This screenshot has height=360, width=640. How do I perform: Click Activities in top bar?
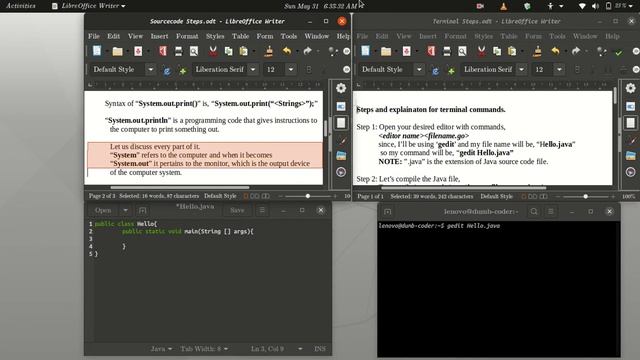[x=21, y=6]
